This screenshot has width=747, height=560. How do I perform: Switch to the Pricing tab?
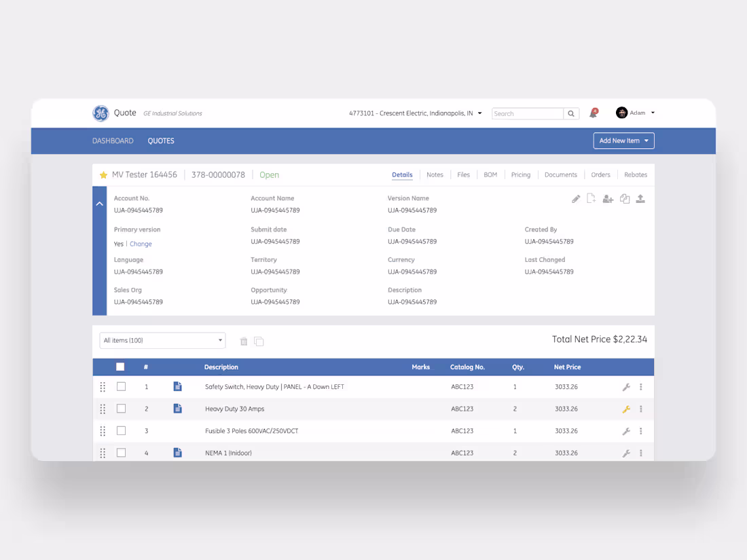520,174
